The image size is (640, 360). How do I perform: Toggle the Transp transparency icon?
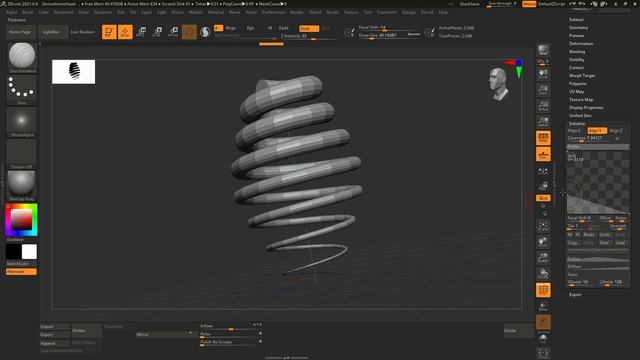pyautogui.click(x=543, y=306)
